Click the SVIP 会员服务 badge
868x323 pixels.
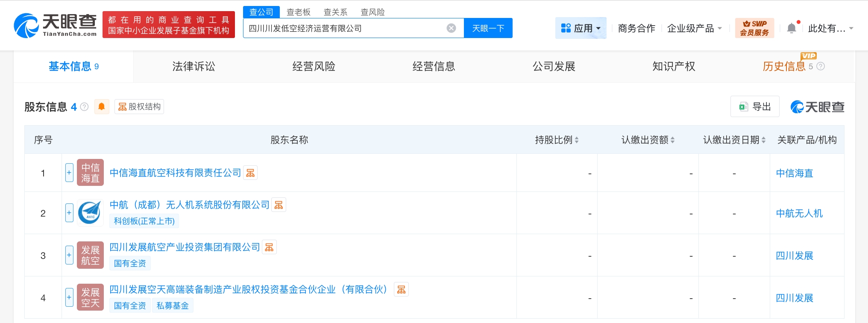pos(754,28)
